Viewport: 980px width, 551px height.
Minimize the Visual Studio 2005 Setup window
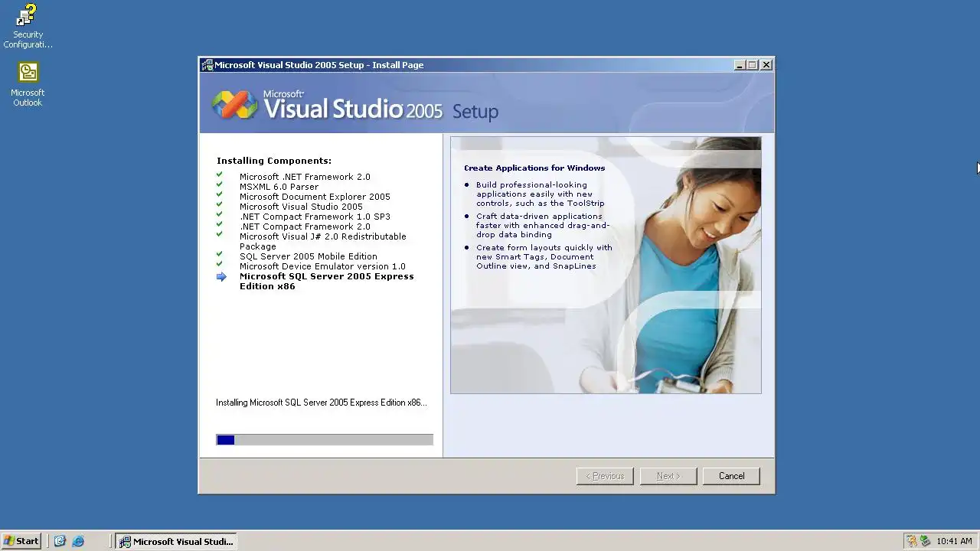[740, 65]
